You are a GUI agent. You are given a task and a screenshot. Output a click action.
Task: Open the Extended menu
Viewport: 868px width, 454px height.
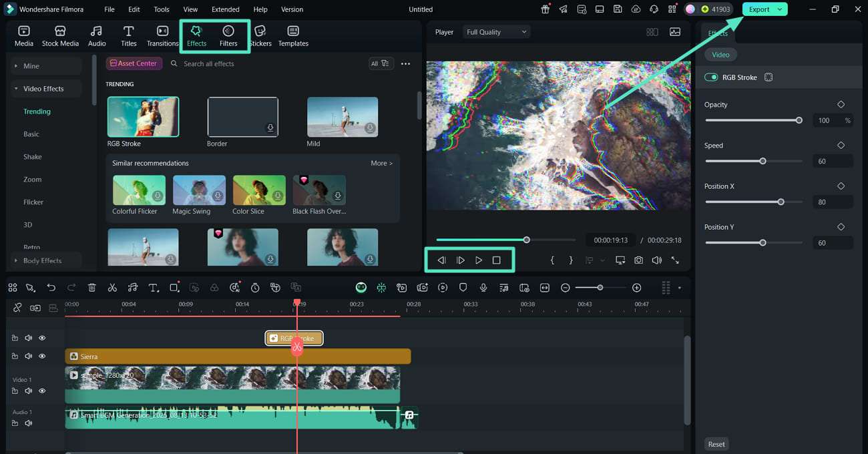point(226,9)
